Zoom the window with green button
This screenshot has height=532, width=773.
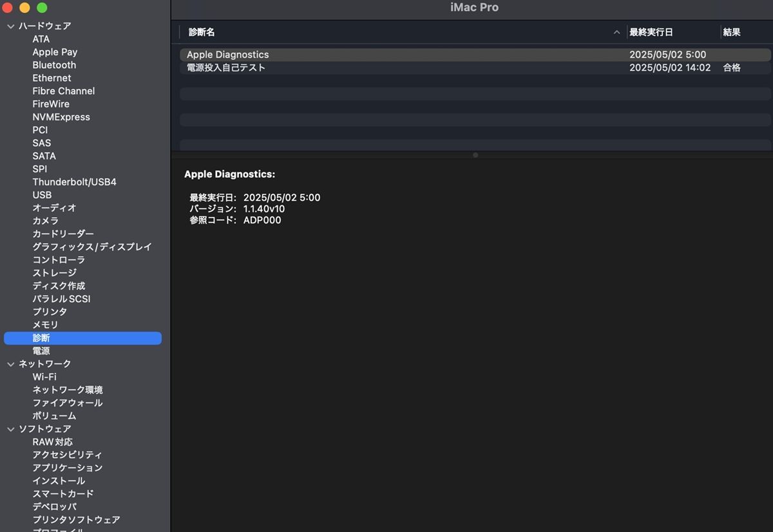point(42,8)
